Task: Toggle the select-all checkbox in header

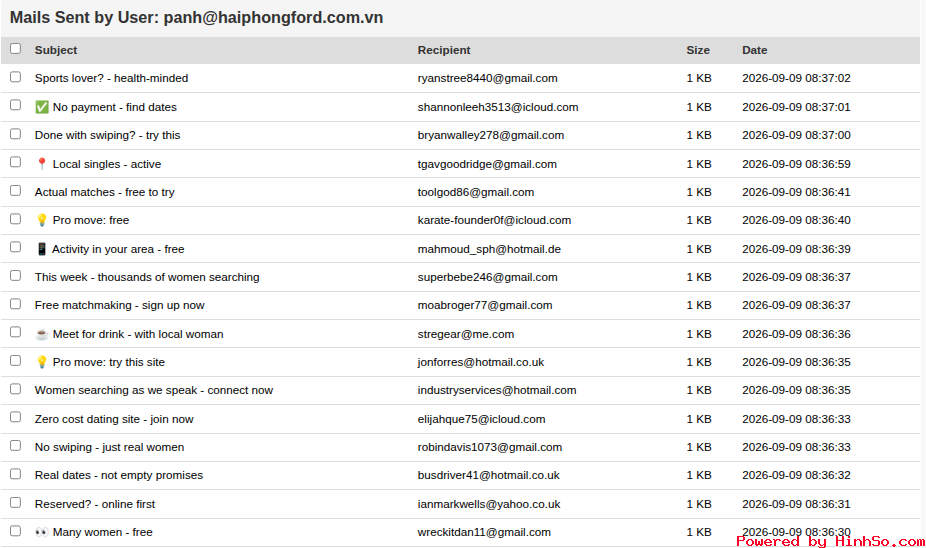Action: click(x=15, y=48)
